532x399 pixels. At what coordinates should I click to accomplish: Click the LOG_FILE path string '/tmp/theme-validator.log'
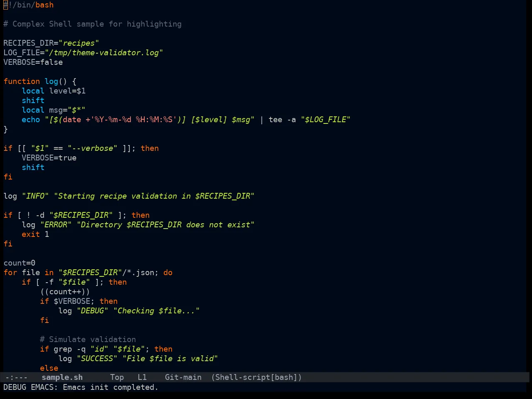click(x=104, y=53)
